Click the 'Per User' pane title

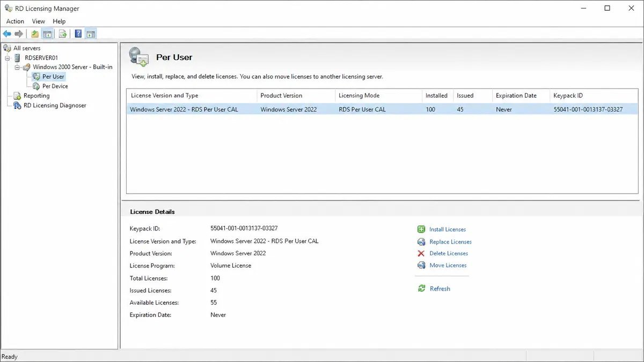tap(174, 57)
